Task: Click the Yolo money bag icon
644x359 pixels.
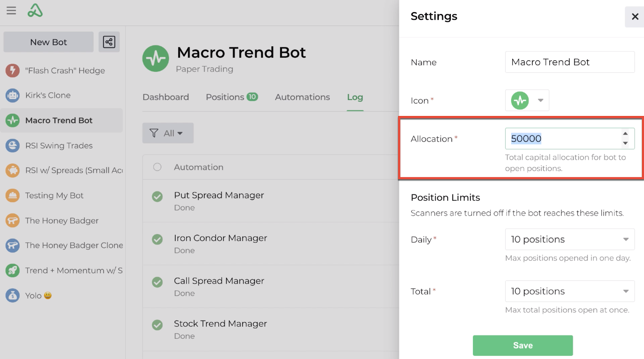Action: pos(12,295)
